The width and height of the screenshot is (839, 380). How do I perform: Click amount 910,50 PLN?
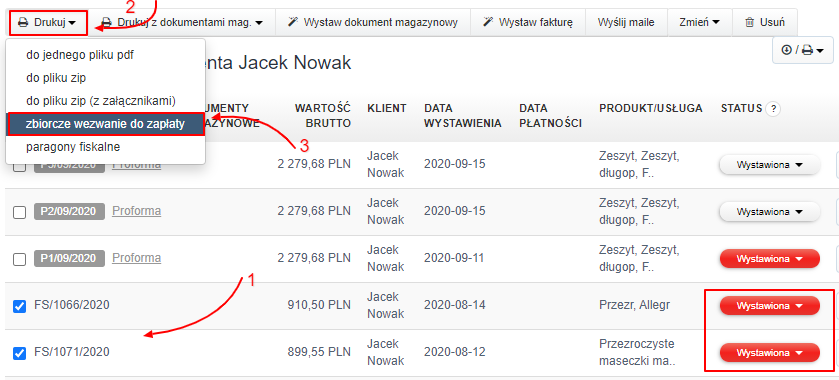click(318, 306)
